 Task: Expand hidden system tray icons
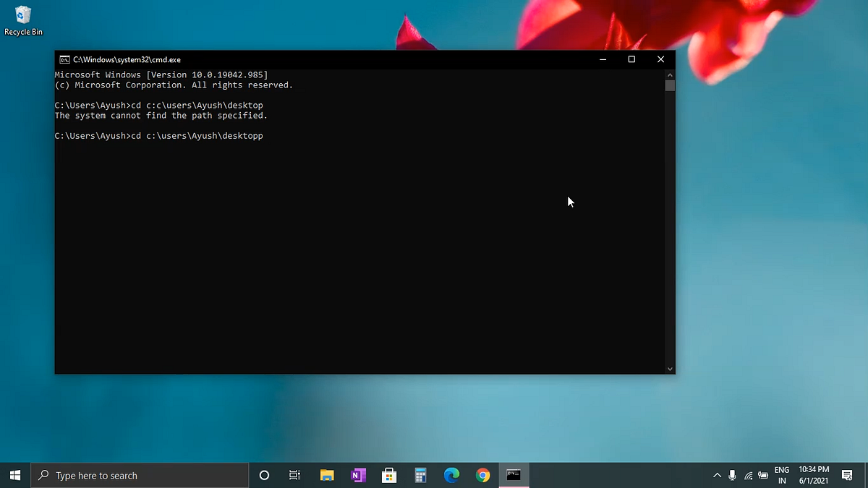tap(717, 475)
